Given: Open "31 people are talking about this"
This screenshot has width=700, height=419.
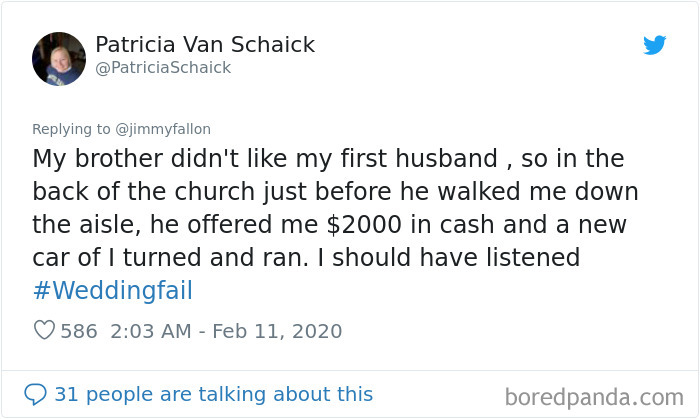Looking at the screenshot, I should (213, 394).
